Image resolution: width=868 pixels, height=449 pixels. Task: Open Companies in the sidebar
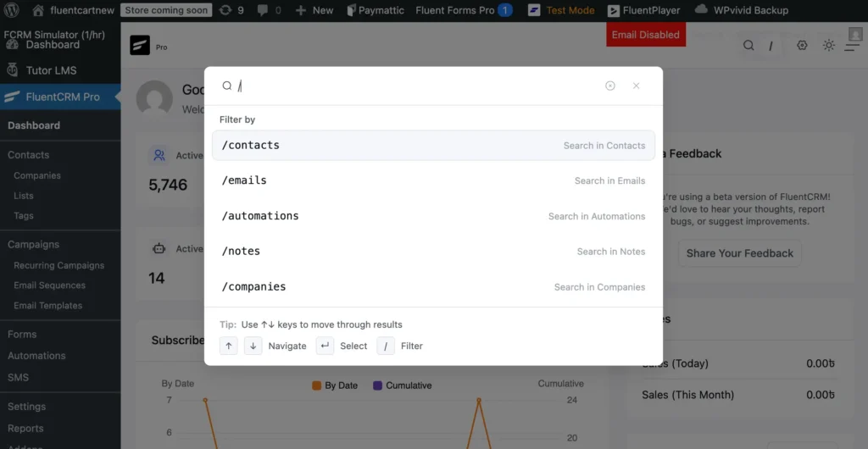tap(37, 175)
